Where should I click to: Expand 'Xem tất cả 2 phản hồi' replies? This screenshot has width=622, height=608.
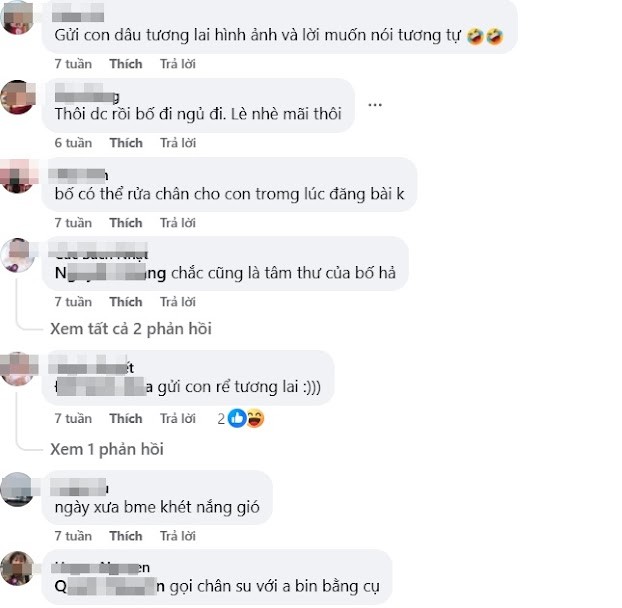tap(131, 329)
